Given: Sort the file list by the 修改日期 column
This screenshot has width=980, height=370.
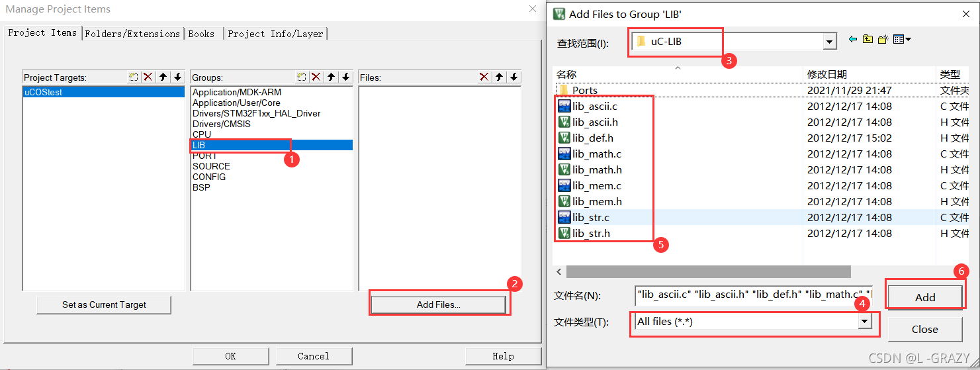Looking at the screenshot, I should (x=869, y=74).
